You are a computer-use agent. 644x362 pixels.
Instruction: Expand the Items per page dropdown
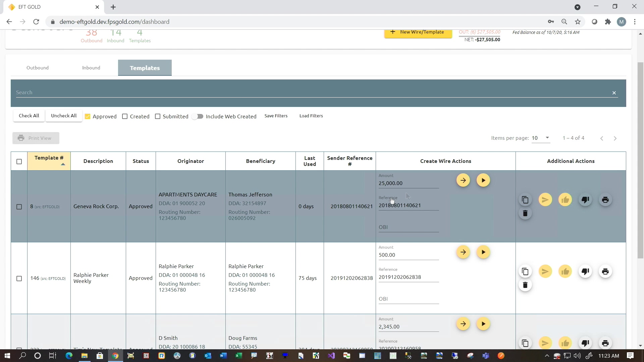(x=547, y=138)
